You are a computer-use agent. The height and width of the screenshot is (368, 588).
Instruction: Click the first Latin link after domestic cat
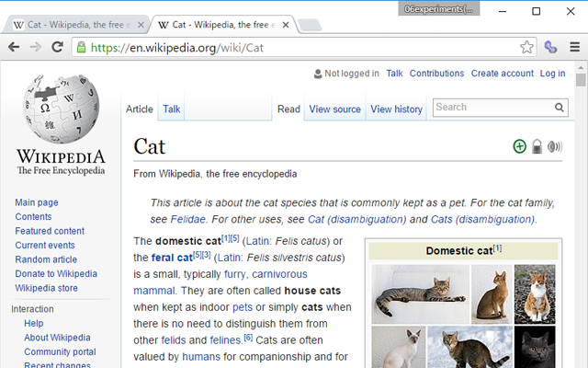pyautogui.click(x=257, y=241)
